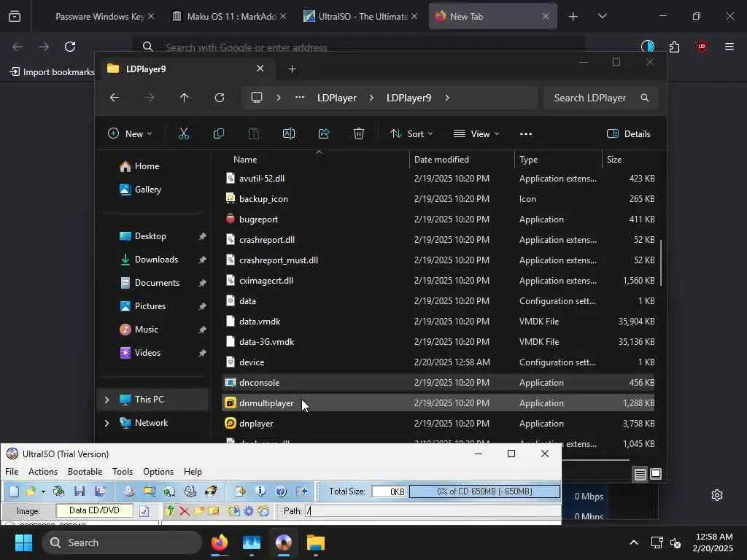Go back in File Explorer

click(x=115, y=98)
